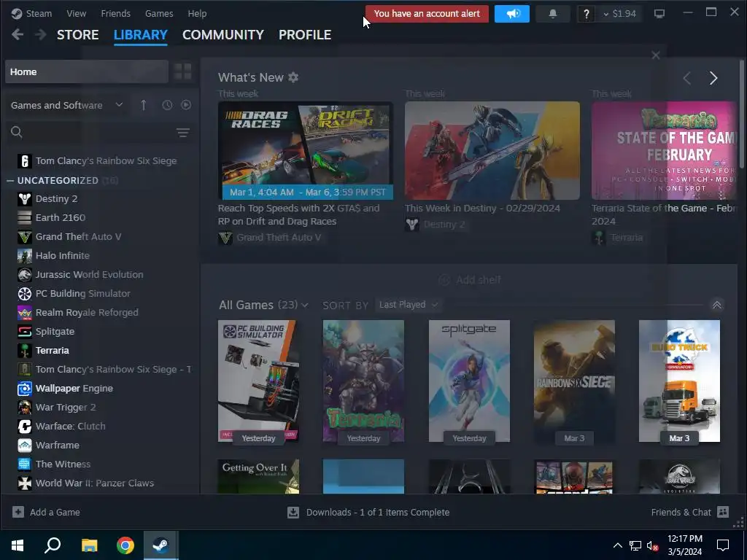Expand the All Games shelf dropdown
This screenshot has height=560, width=747.
coord(305,306)
